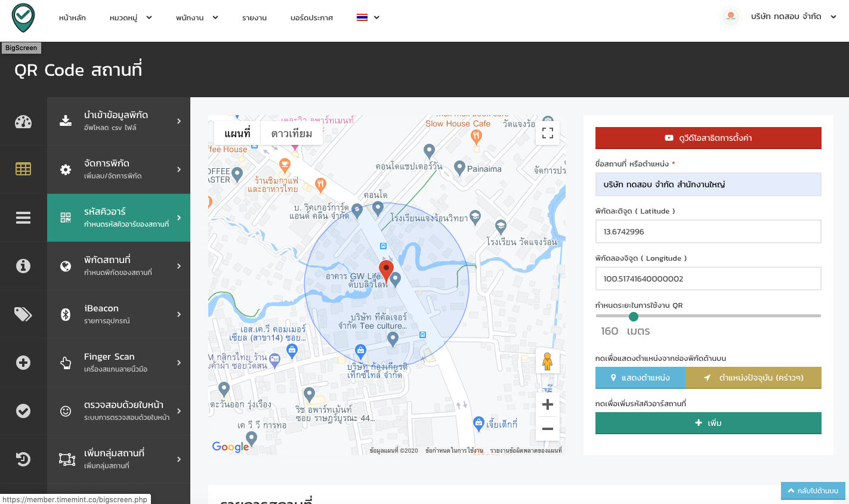849x504 pixels.
Task: Open the hamburger list sidebar icon
Action: pyautogui.click(x=23, y=218)
